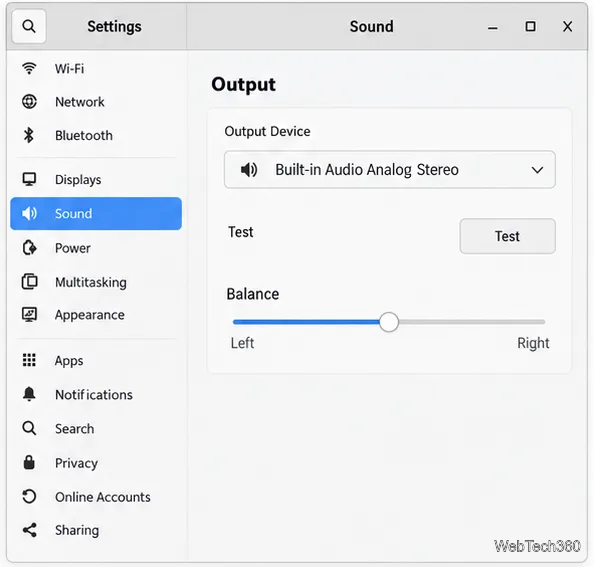Click the 'Output' section heading
This screenshot has height=567, width=594.
(244, 84)
